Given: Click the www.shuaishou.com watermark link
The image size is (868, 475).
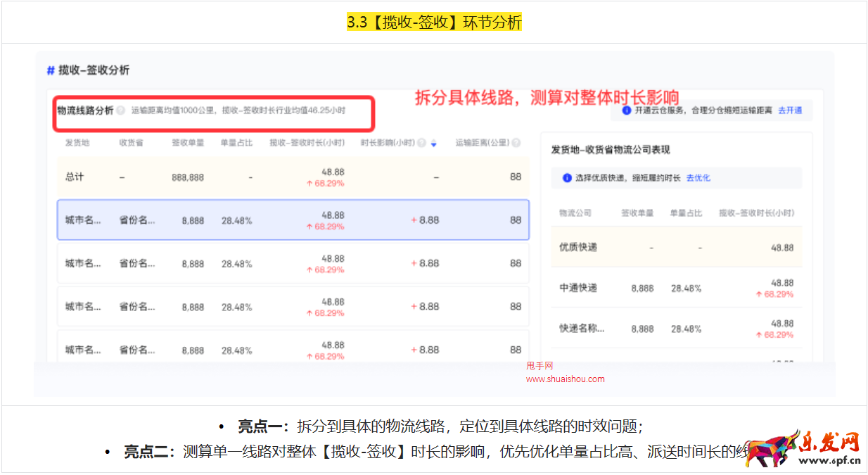Looking at the screenshot, I should (565, 379).
